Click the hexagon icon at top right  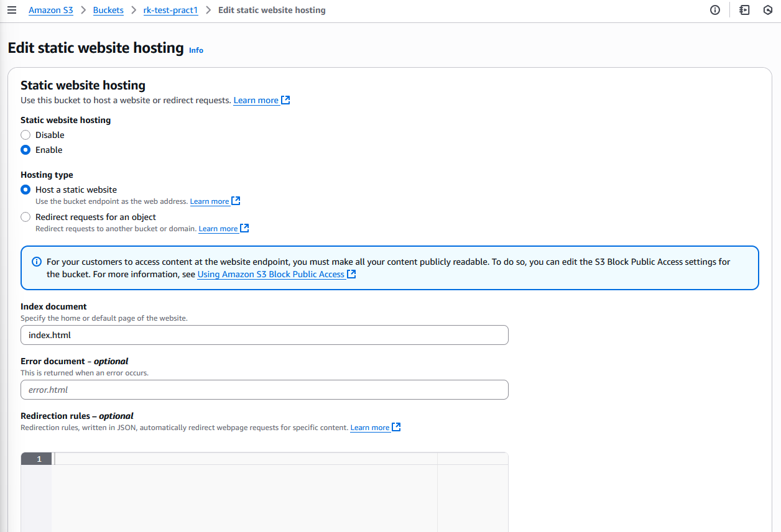pyautogui.click(x=768, y=11)
